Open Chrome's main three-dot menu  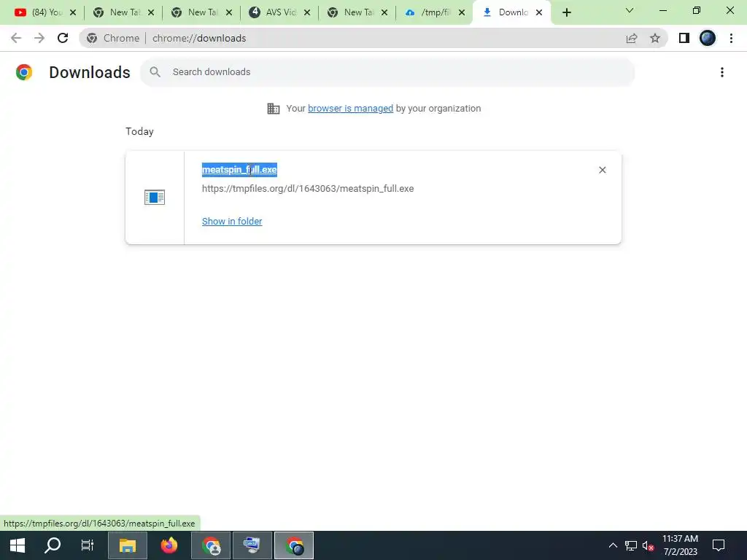(x=731, y=38)
